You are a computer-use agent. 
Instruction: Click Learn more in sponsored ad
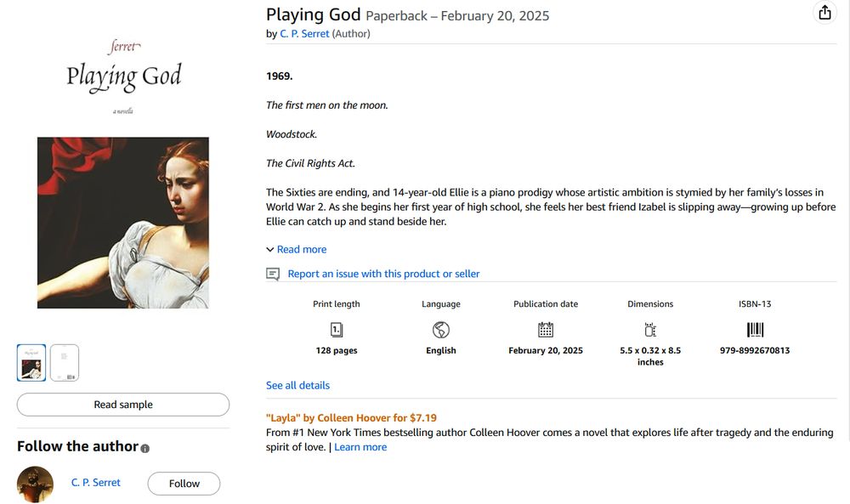(x=360, y=447)
